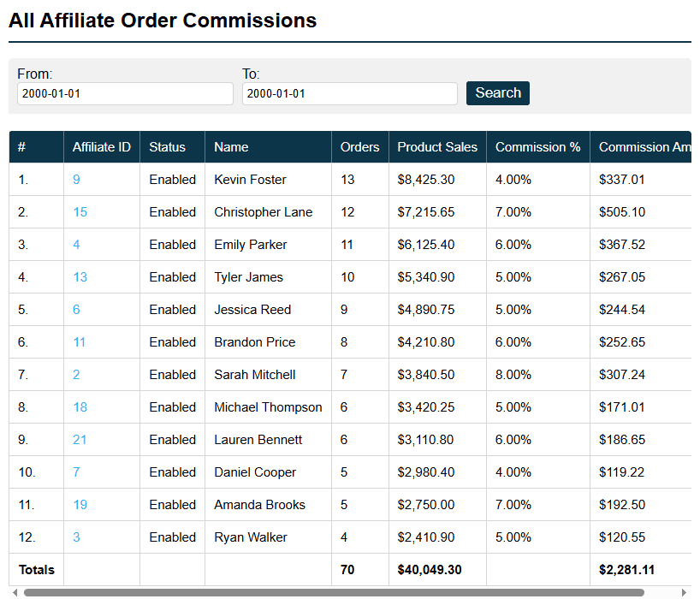Click total commission $2,281.11

tap(626, 570)
